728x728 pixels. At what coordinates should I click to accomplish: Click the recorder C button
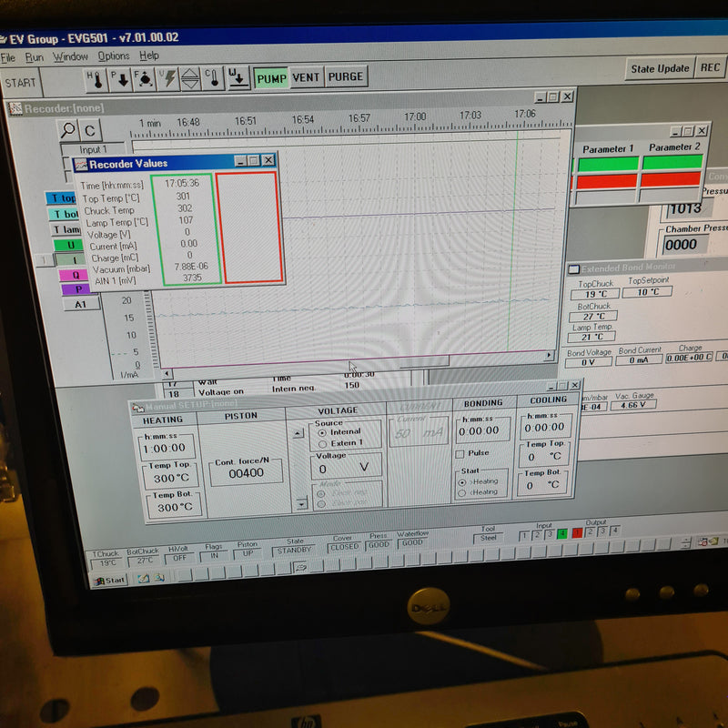pyautogui.click(x=89, y=130)
